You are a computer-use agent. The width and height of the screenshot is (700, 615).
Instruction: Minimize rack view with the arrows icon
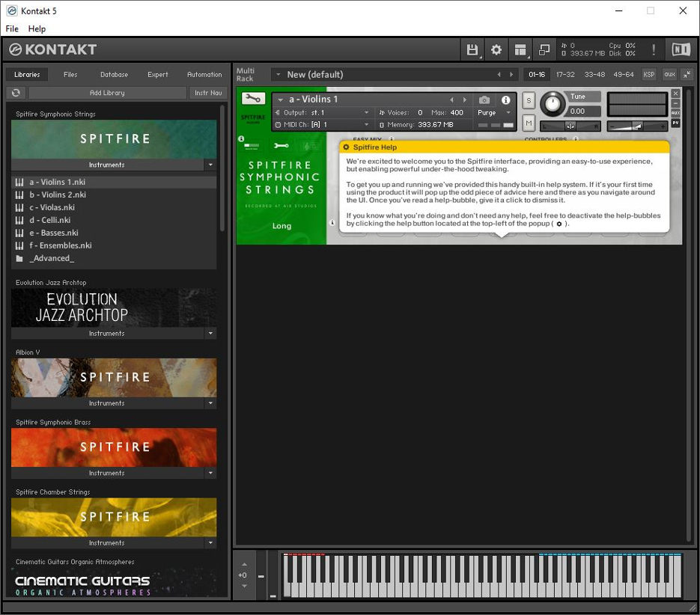point(687,75)
